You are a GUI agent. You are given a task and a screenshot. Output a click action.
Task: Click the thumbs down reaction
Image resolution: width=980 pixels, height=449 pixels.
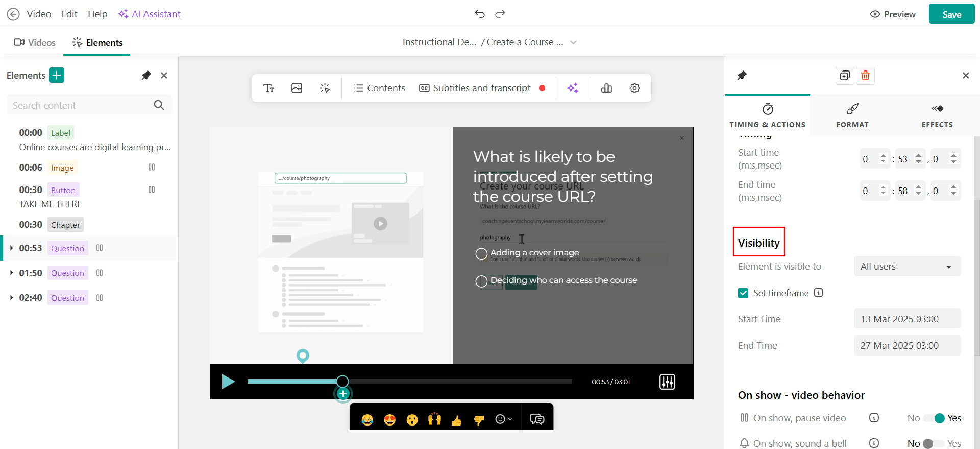pos(479,420)
